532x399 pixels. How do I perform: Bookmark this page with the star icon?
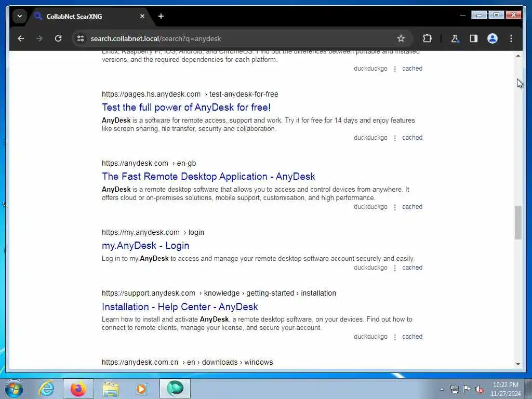[401, 38]
